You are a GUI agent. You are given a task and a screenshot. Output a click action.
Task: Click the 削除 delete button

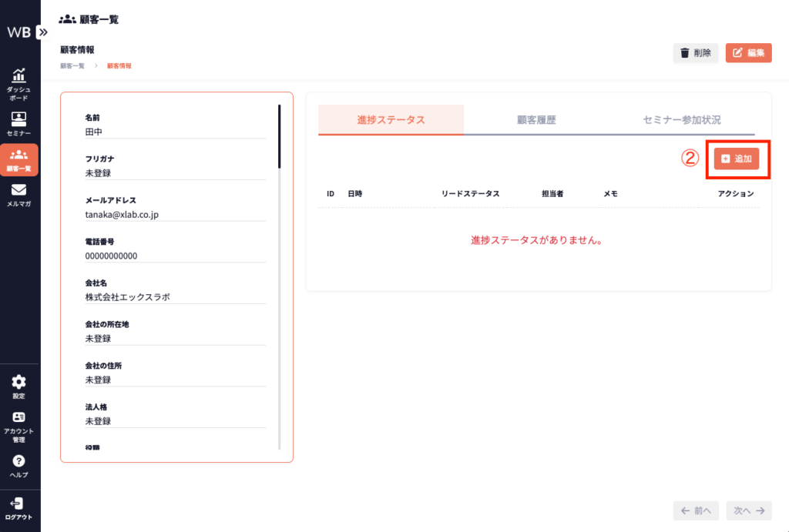click(x=695, y=53)
